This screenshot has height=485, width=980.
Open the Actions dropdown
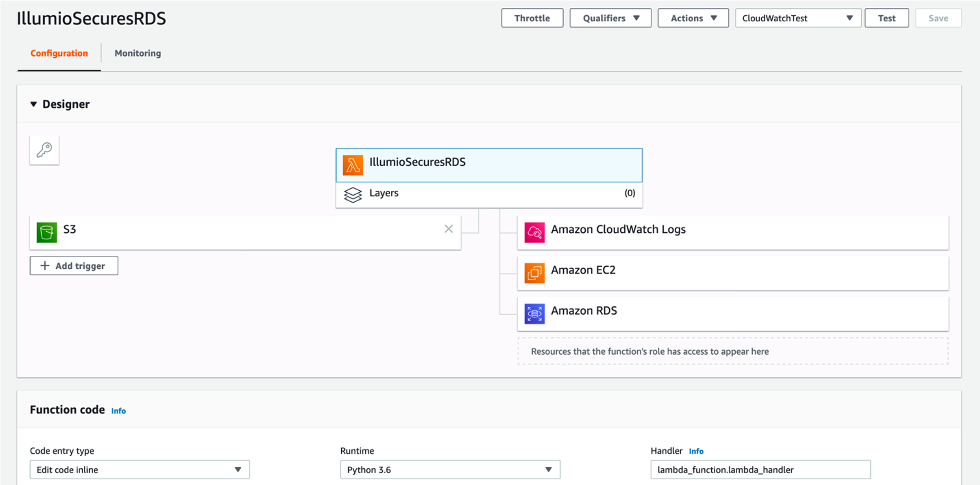(x=692, y=18)
